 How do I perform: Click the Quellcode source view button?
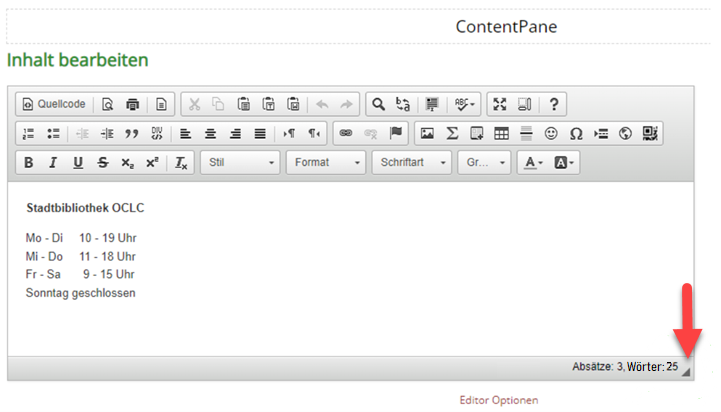coord(56,104)
